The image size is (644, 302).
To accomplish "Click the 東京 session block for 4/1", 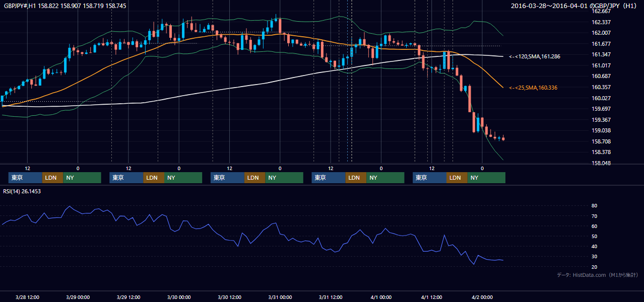I will (x=429, y=178).
